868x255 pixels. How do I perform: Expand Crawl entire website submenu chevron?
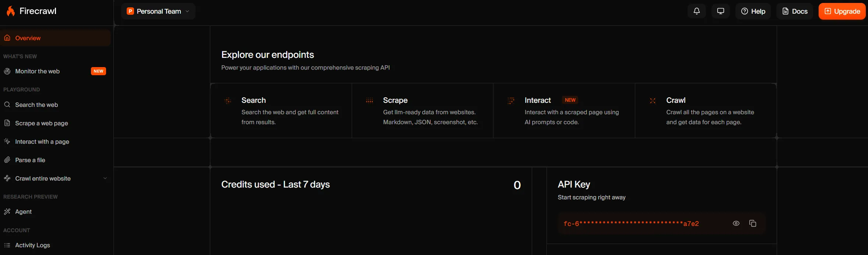click(105, 178)
